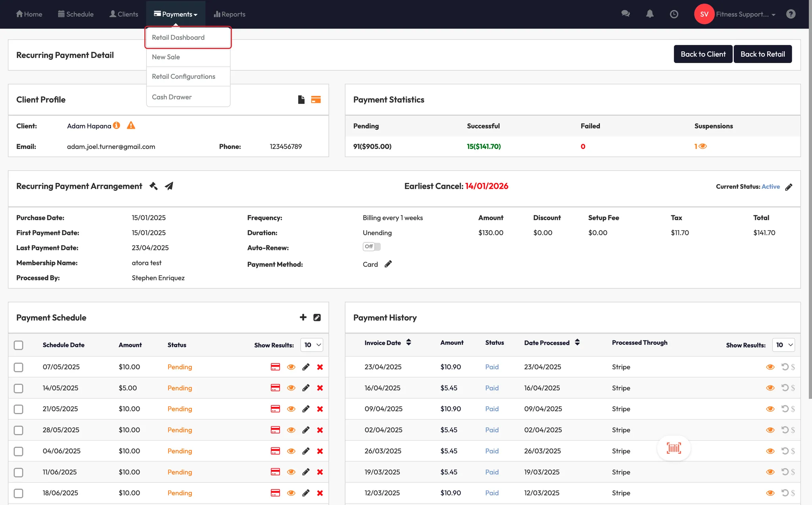The height and width of the screenshot is (505, 812).
Task: Click the document icon in Client Profile
Action: [x=301, y=100]
